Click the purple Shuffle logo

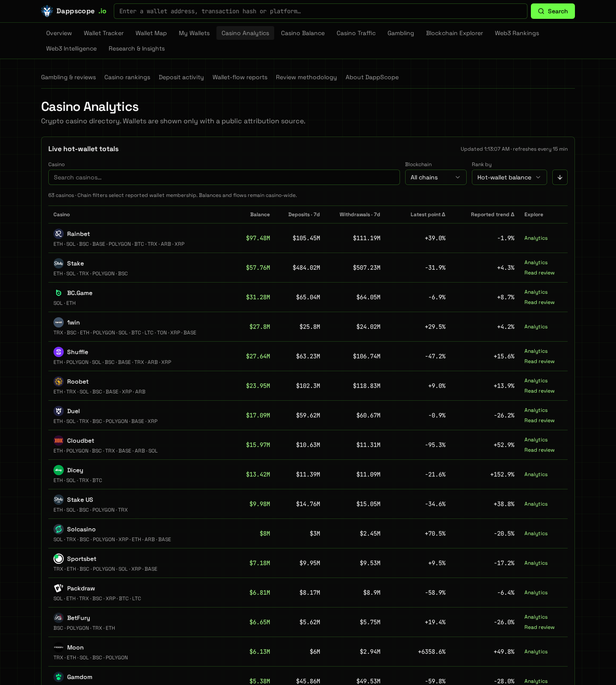pos(59,352)
